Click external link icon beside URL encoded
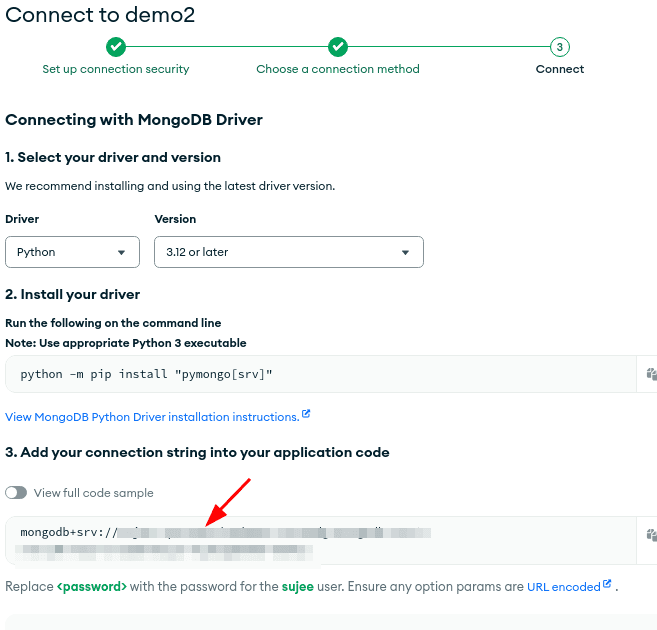 click(x=607, y=585)
